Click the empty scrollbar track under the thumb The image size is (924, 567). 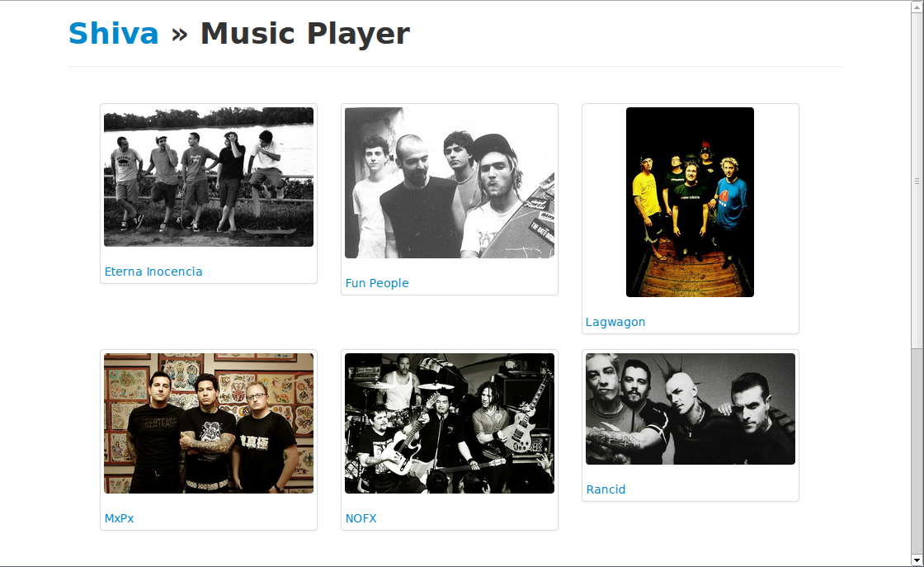click(917, 451)
